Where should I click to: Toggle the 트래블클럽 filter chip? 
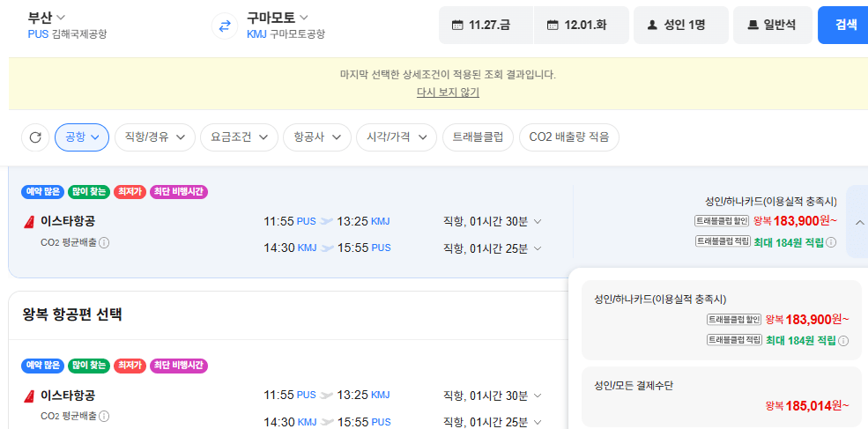click(478, 137)
